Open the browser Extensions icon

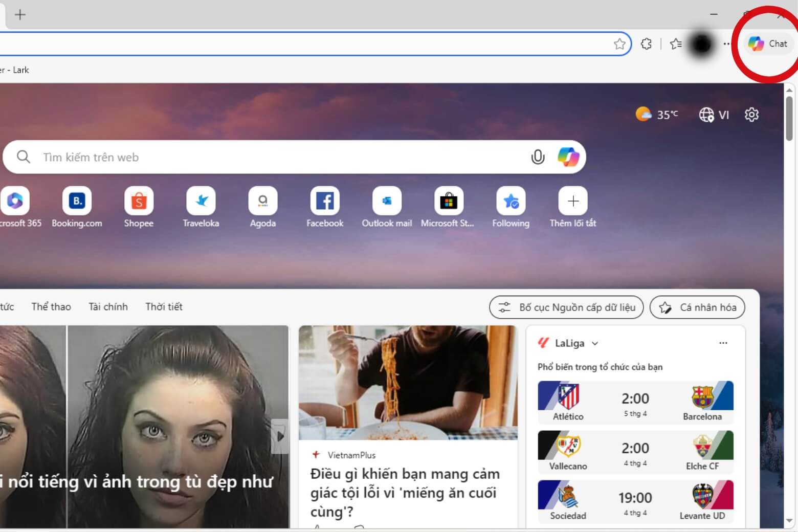coord(646,43)
